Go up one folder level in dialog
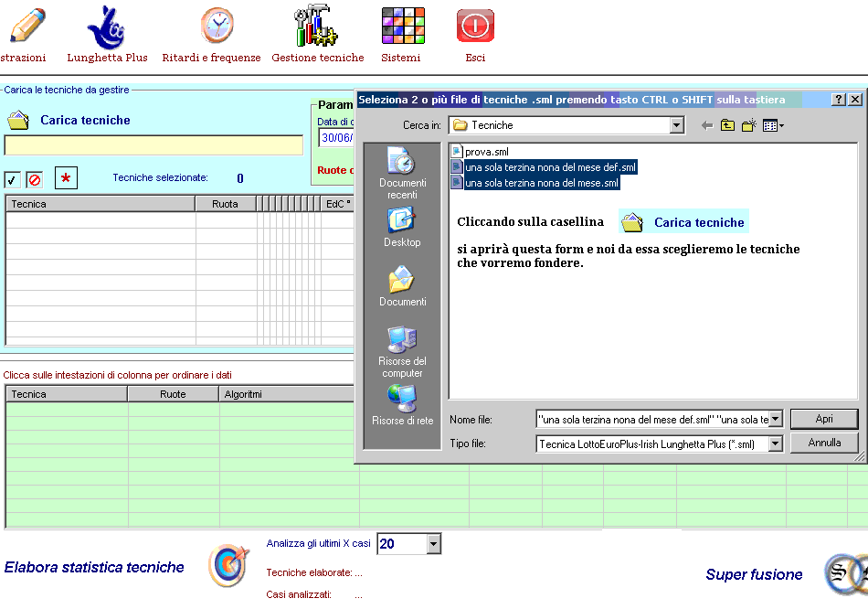This screenshot has width=868, height=609. (727, 125)
